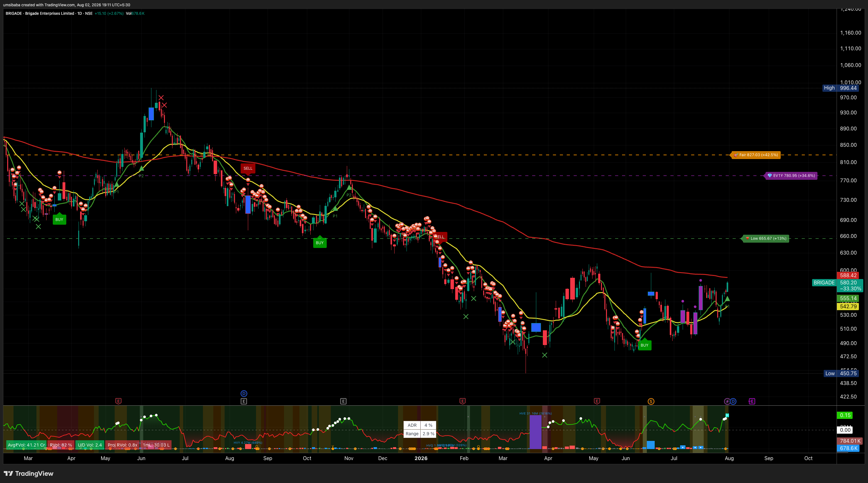Click the EV1Y 780.95 (+34.6%) label

point(791,176)
